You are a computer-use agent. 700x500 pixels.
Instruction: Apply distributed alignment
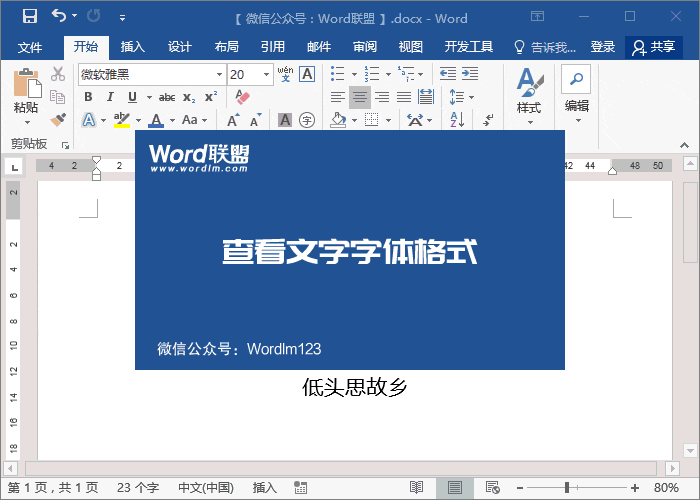pyautogui.click(x=426, y=96)
